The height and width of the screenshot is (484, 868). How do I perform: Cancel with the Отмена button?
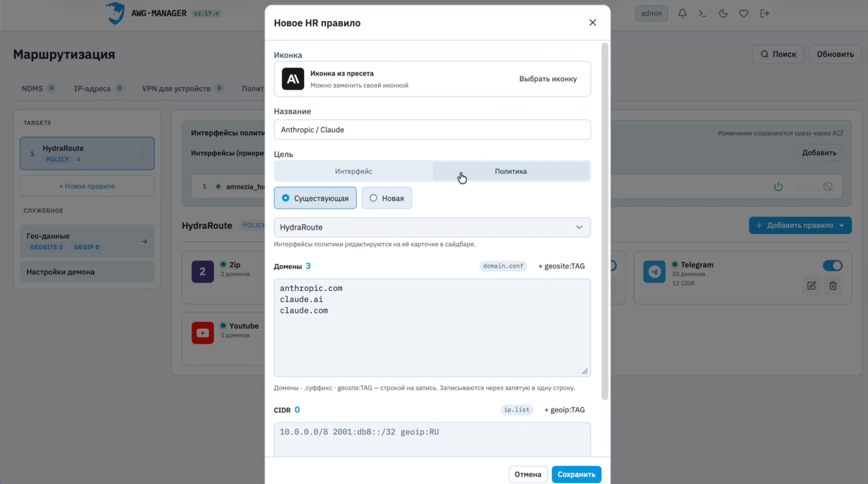[528, 474]
